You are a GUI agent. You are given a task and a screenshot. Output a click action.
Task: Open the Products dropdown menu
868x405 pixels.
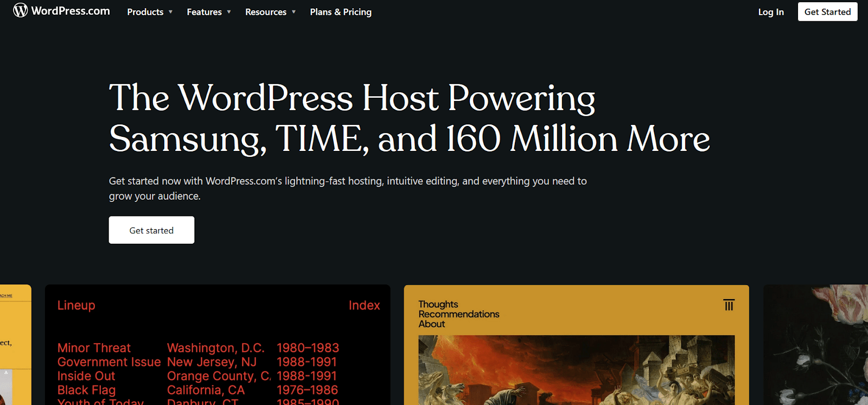pyautogui.click(x=150, y=12)
